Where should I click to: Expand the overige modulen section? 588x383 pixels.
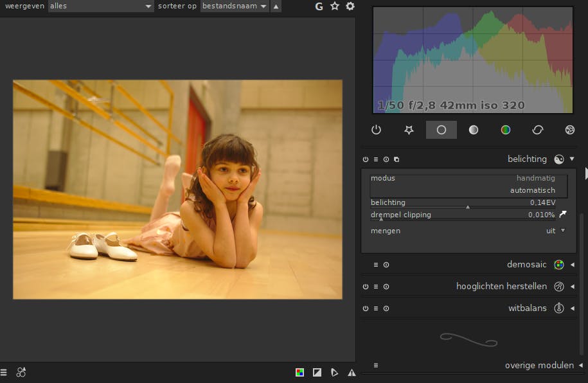539,365
